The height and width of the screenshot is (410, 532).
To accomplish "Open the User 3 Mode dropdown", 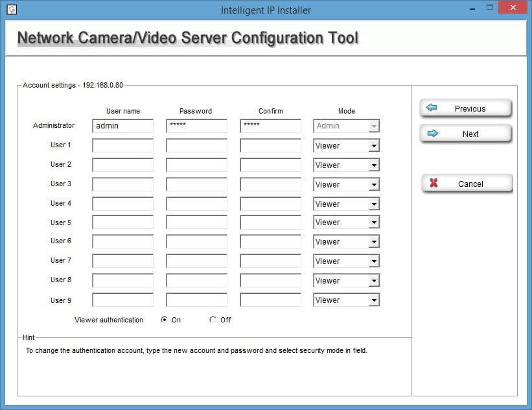I will pos(346,184).
